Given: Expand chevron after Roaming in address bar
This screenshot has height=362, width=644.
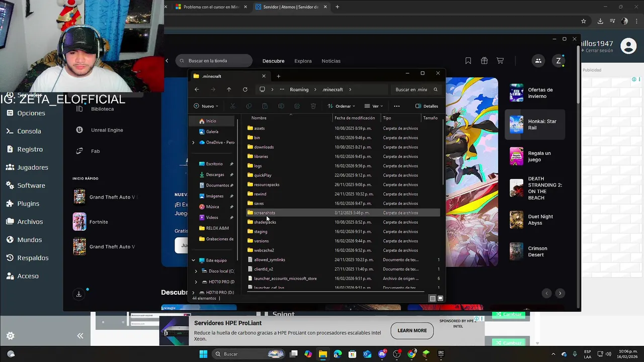Looking at the screenshot, I should click(x=316, y=89).
